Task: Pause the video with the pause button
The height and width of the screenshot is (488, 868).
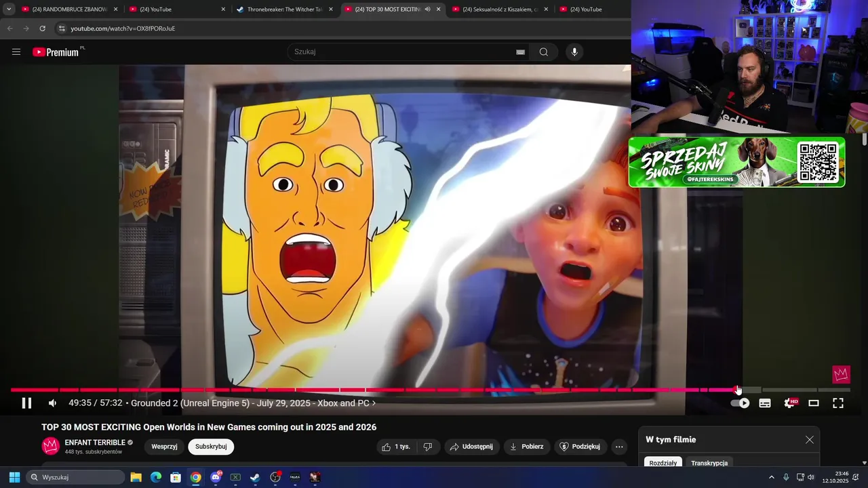Action: pos(26,403)
